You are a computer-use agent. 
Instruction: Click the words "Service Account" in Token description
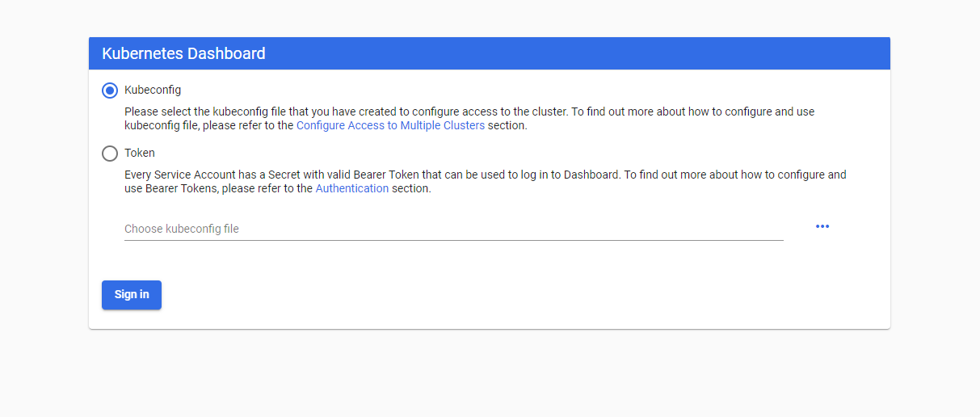193,175
